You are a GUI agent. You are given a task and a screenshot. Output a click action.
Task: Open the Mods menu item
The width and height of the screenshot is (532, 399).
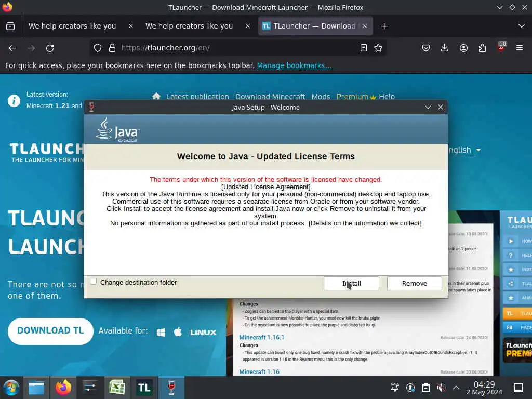click(x=321, y=97)
